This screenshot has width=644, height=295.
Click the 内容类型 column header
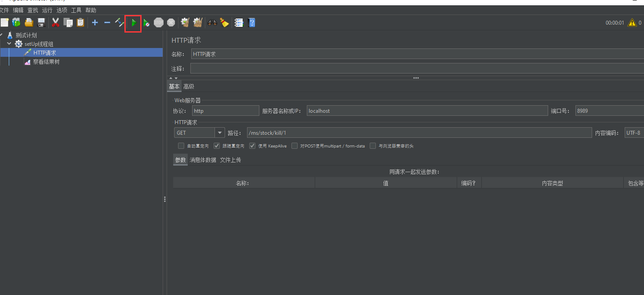point(552,183)
